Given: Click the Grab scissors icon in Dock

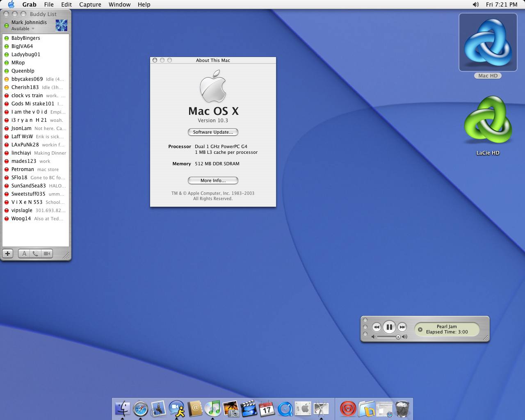Looking at the screenshot, I should [321, 408].
